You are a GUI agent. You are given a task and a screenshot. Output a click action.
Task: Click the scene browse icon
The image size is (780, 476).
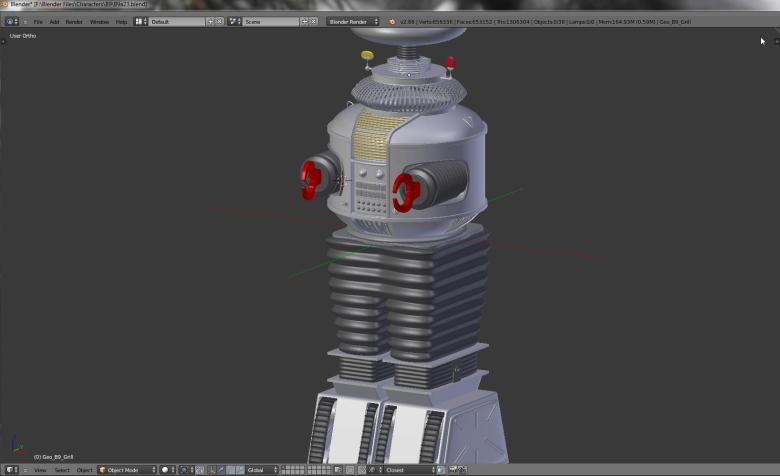(x=235, y=21)
